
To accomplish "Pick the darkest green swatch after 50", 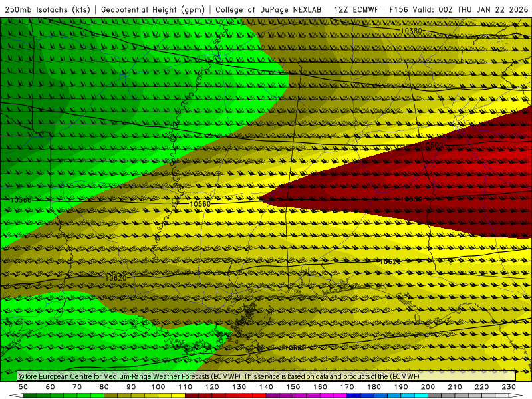I will tap(30, 396).
